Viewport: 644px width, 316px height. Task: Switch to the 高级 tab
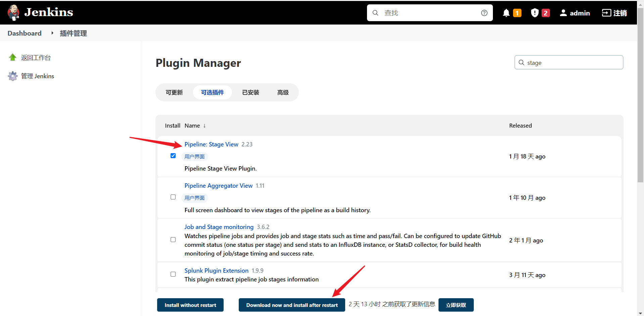point(283,92)
